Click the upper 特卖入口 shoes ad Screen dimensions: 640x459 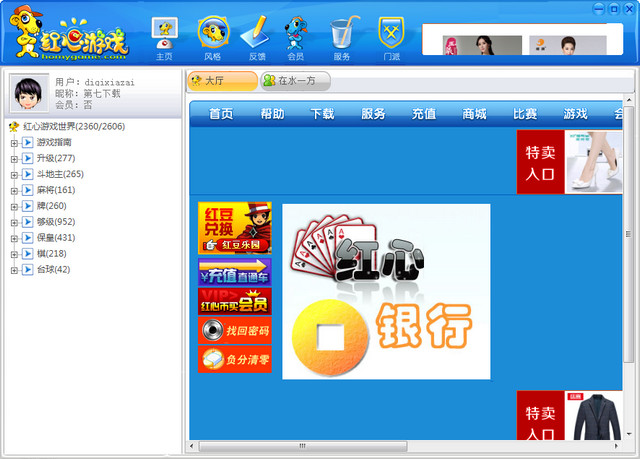[569, 162]
